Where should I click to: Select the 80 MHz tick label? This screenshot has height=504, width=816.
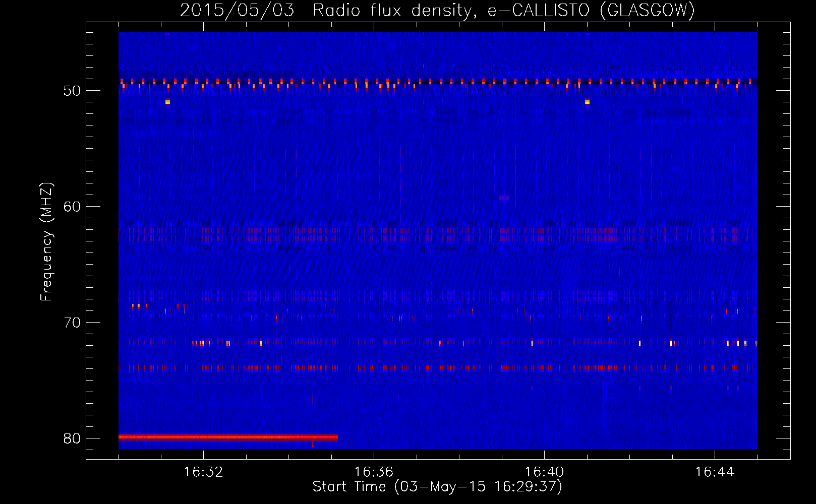(72, 438)
